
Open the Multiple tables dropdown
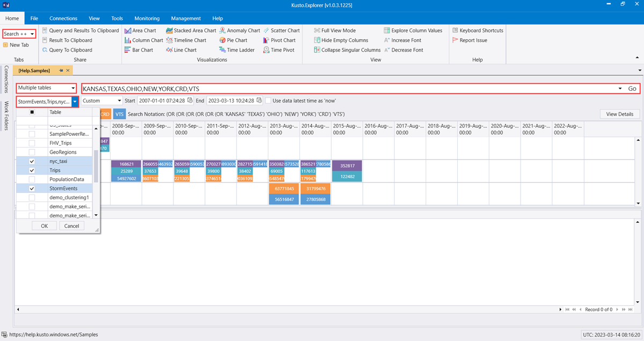72,87
